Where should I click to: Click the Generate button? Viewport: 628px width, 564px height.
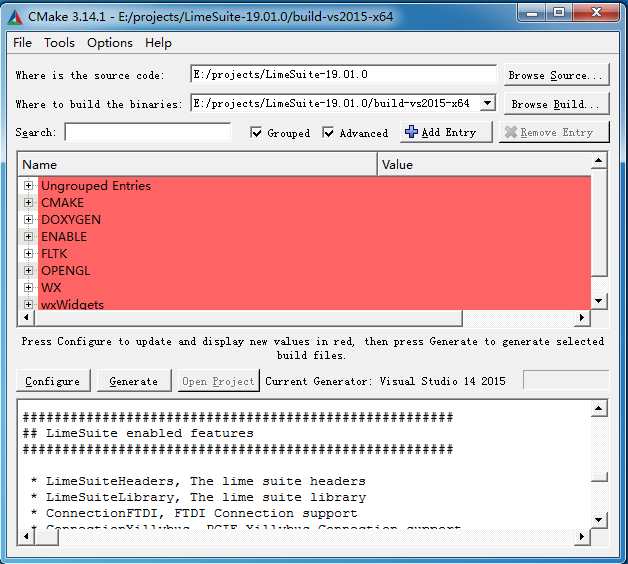(134, 381)
